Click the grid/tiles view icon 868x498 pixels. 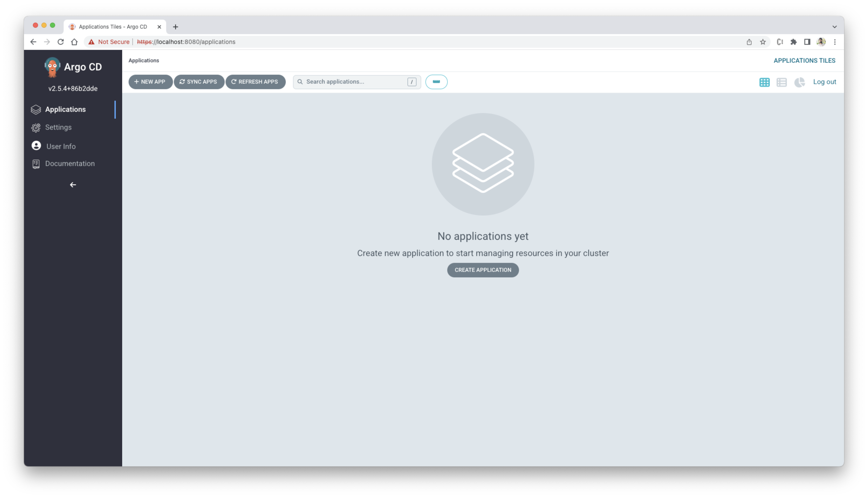click(x=765, y=82)
